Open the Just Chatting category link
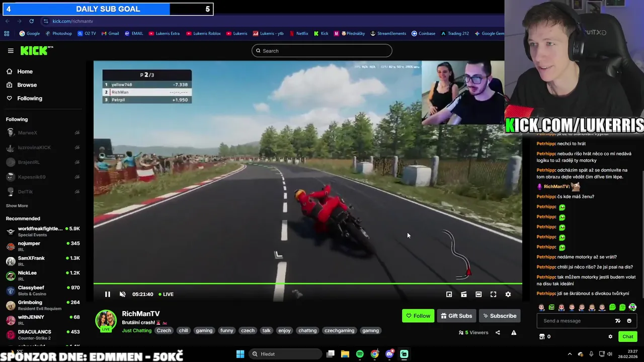This screenshot has width=644, height=362. coord(136,330)
